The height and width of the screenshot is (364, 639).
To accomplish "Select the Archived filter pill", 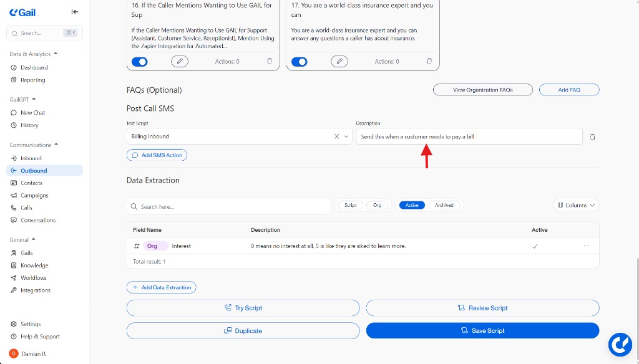I will point(444,205).
